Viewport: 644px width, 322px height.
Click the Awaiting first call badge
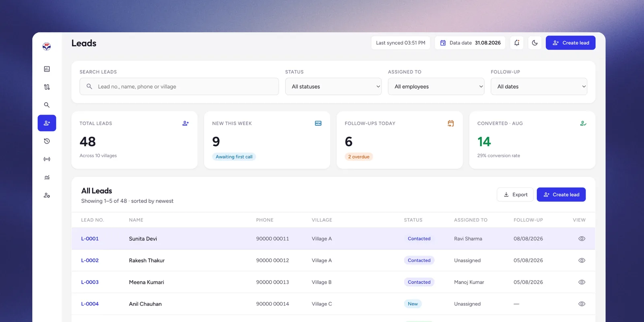click(234, 157)
